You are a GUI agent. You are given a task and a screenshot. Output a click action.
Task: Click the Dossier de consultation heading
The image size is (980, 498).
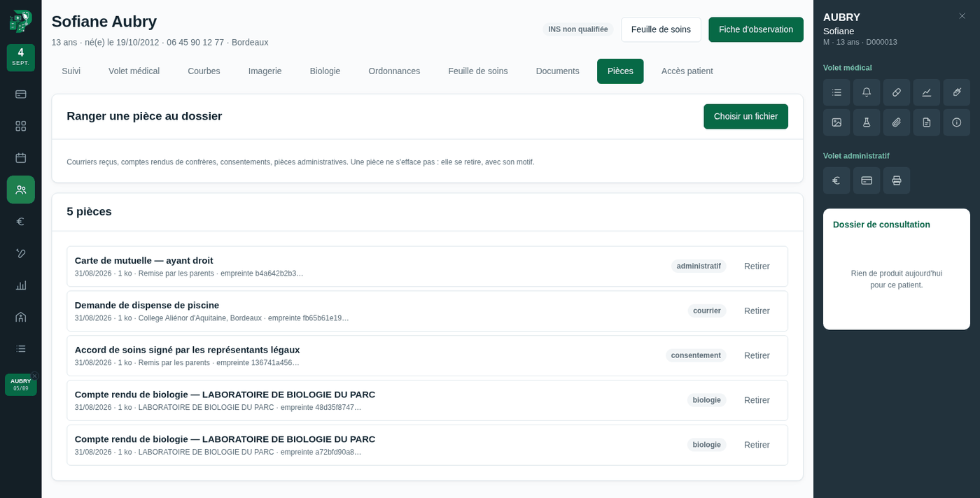click(881, 225)
